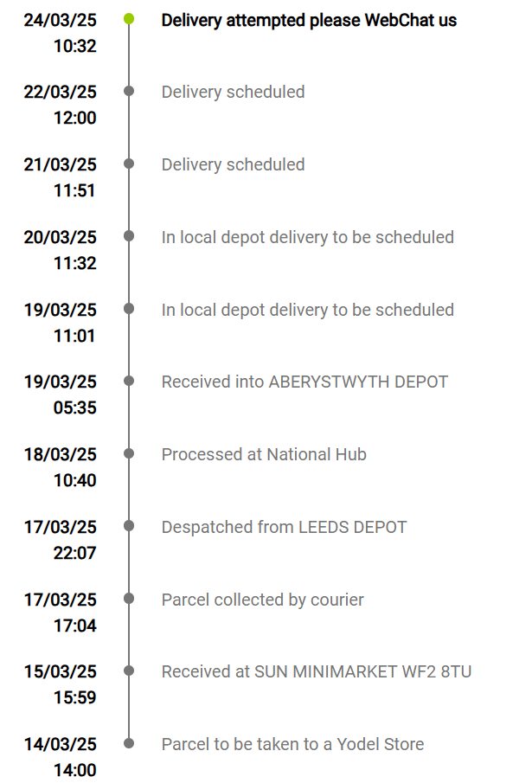Click the green dot for Delivery attempted
Screen dimensions: 532x783
pos(129,19)
